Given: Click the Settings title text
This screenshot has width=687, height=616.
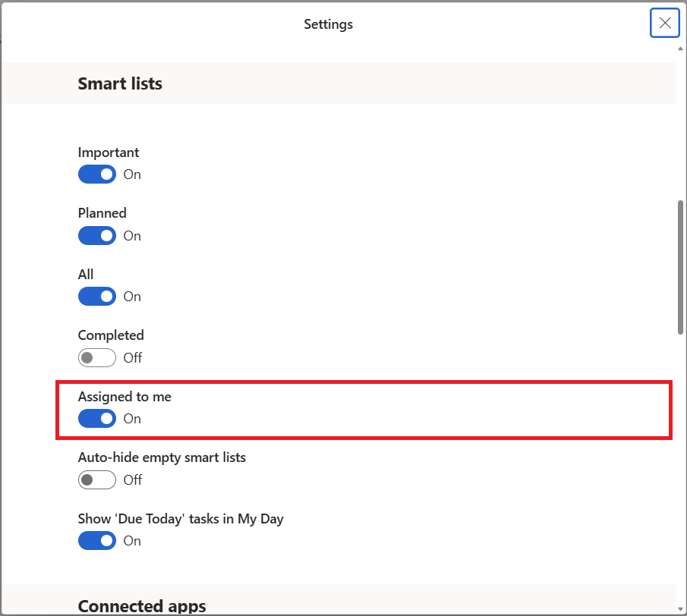Looking at the screenshot, I should tap(328, 24).
